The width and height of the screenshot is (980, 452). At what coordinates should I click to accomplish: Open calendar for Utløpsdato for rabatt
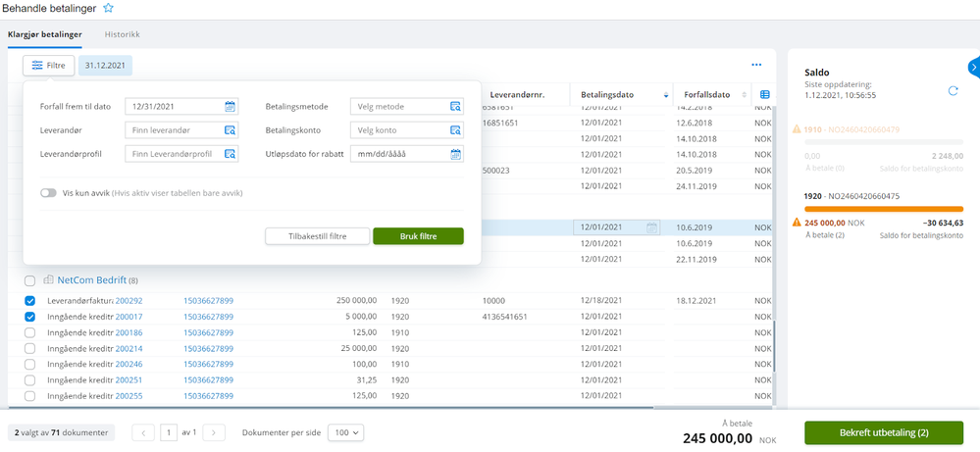455,154
